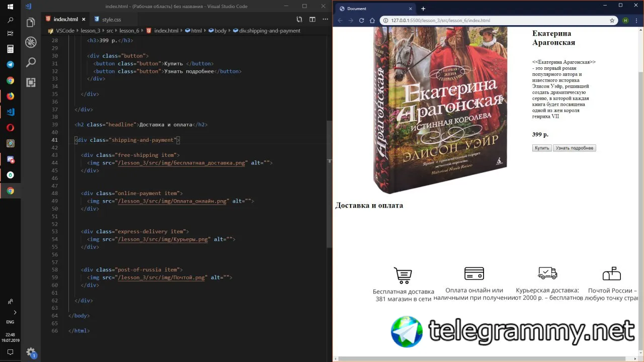Reload the page in Chrome
The height and width of the screenshot is (362, 644).
361,21
